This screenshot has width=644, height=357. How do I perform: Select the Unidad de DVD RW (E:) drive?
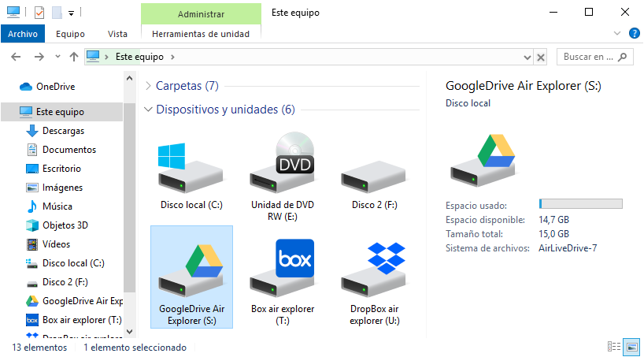click(283, 177)
